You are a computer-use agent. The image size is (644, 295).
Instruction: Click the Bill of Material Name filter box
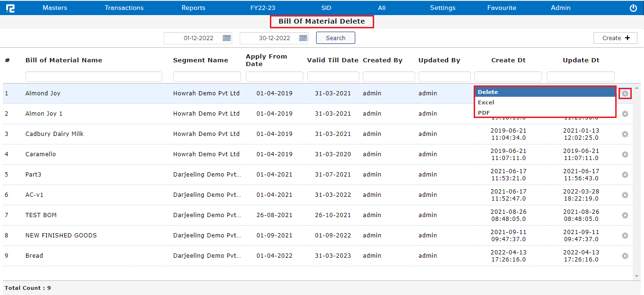tap(93, 76)
